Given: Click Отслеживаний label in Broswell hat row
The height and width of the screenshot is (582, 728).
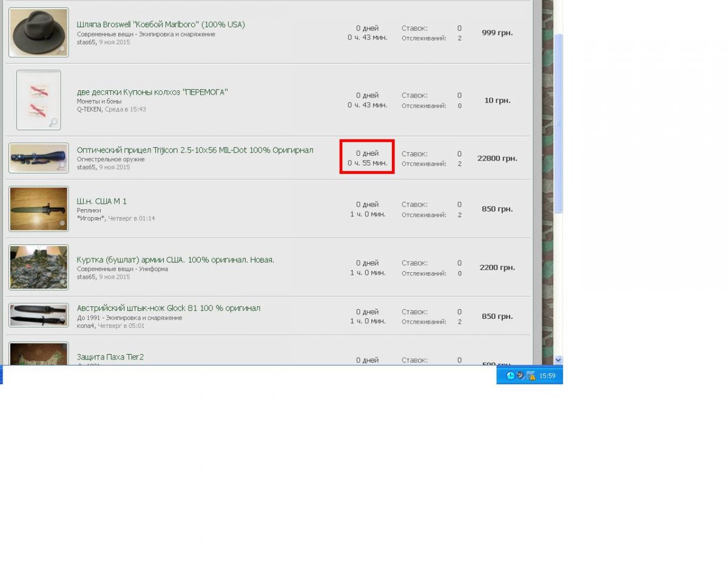Looking at the screenshot, I should [x=424, y=38].
